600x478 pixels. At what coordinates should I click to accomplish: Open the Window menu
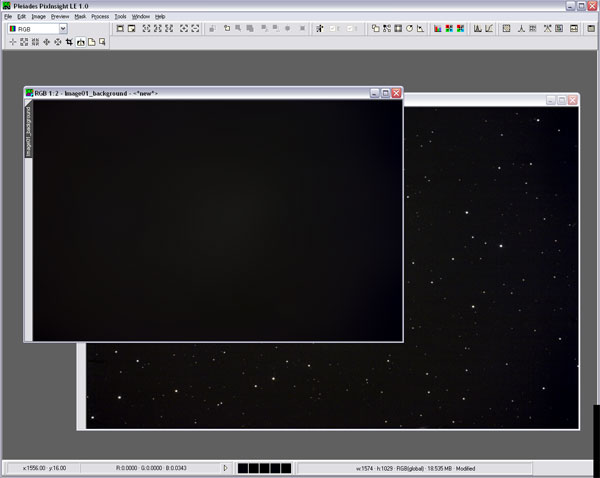coord(140,16)
